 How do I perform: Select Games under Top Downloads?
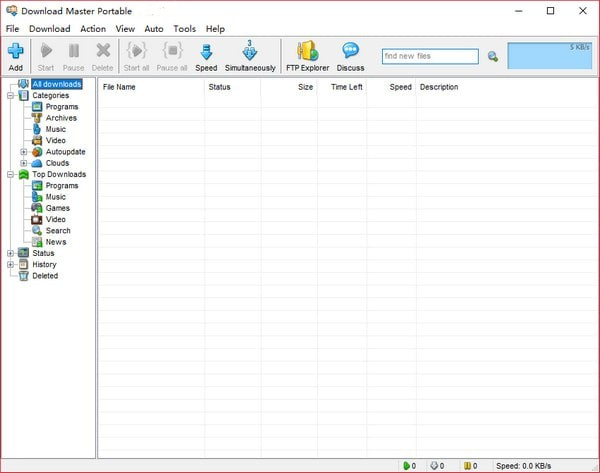58,208
